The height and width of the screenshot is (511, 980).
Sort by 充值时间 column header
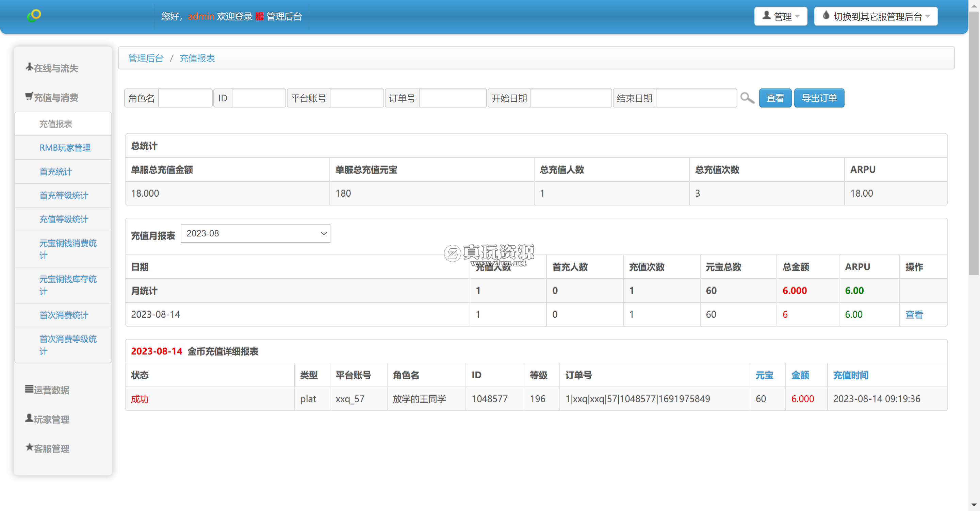click(851, 376)
